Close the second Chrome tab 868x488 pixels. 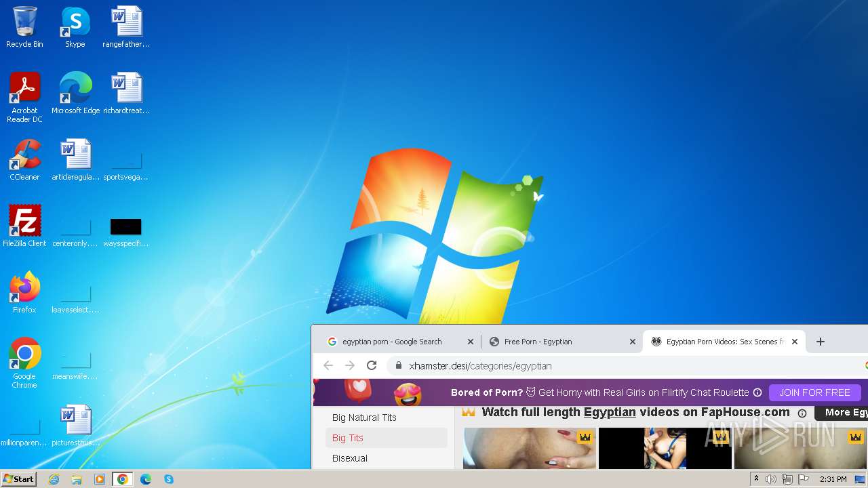[633, 342]
